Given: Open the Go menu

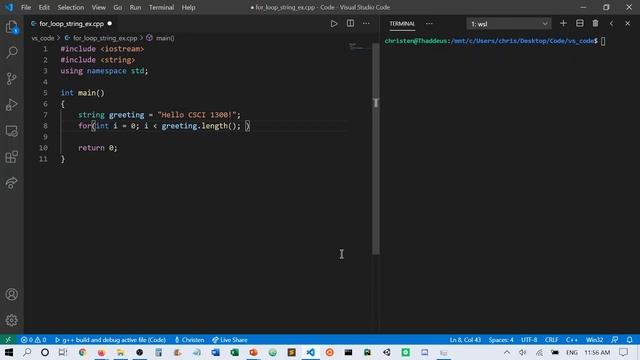Looking at the screenshot, I should [118, 7].
